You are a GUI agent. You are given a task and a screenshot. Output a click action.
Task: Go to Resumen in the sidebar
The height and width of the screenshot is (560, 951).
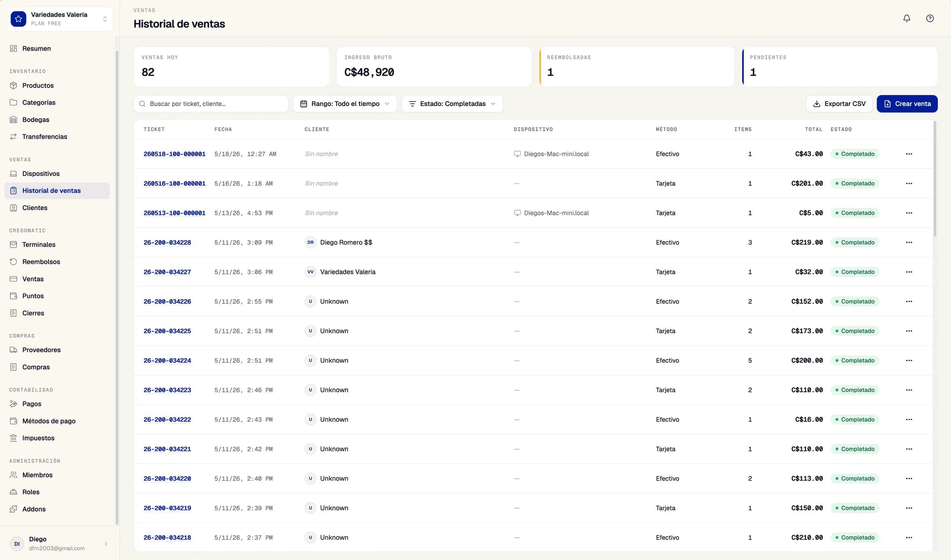(x=57, y=48)
